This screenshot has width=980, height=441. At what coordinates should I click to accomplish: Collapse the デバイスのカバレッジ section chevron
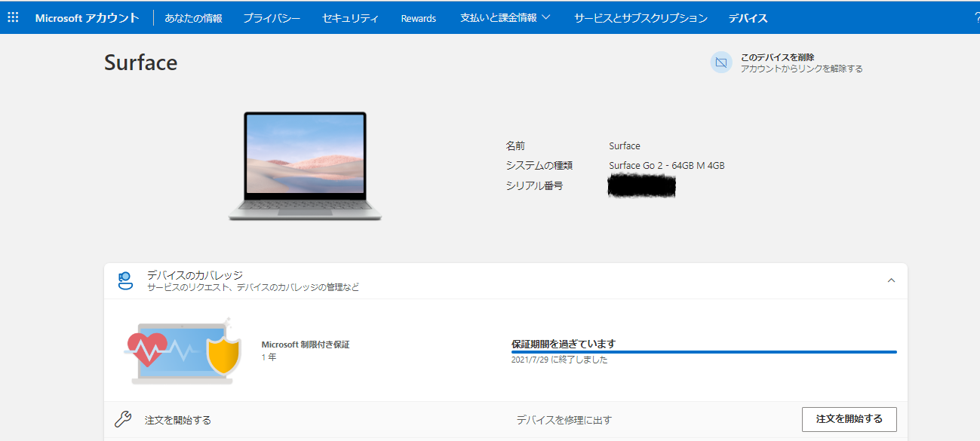point(891,280)
